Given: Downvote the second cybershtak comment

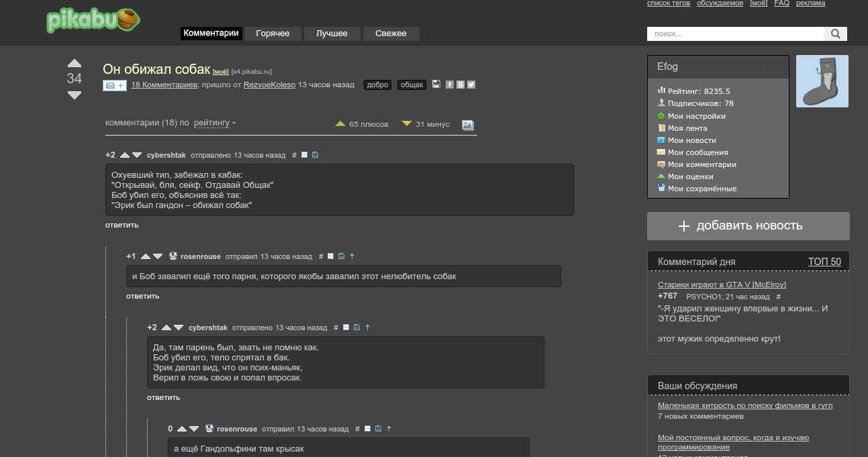Looking at the screenshot, I should click(179, 327).
